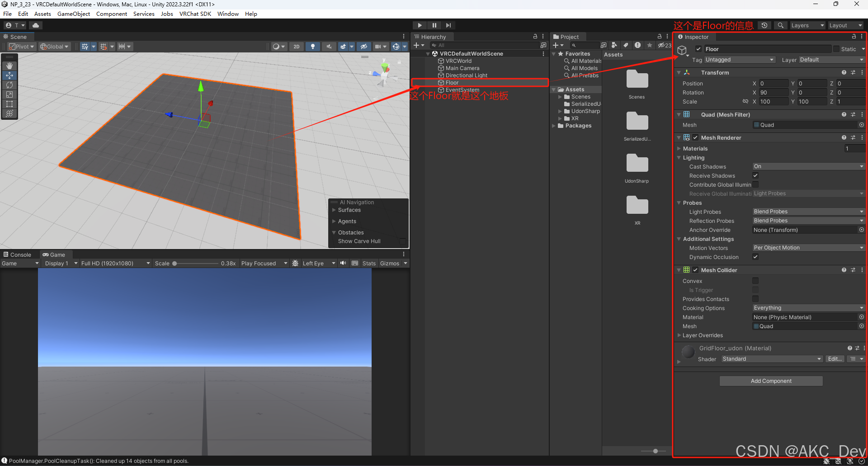
Task: Enable the Convex checkbox
Action: point(755,281)
